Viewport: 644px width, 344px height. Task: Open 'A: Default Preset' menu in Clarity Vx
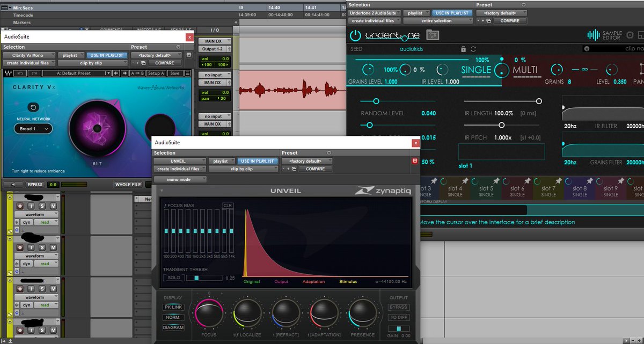pos(77,73)
